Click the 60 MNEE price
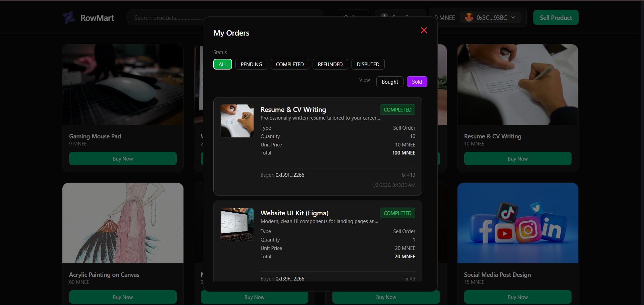644x305 pixels. (x=79, y=282)
